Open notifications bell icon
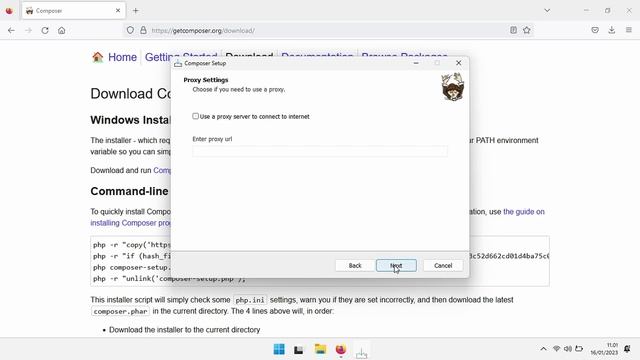 click(627, 349)
